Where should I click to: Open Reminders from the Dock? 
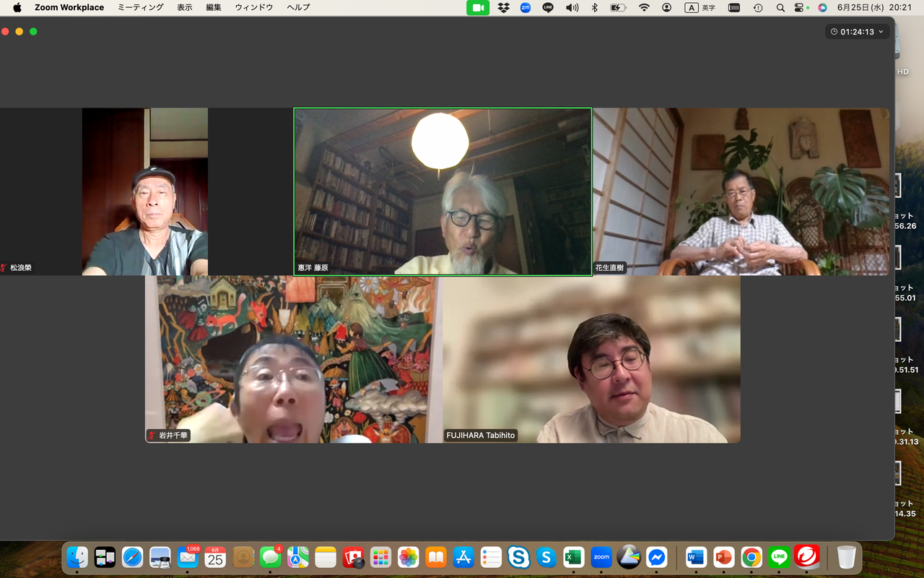(x=491, y=557)
